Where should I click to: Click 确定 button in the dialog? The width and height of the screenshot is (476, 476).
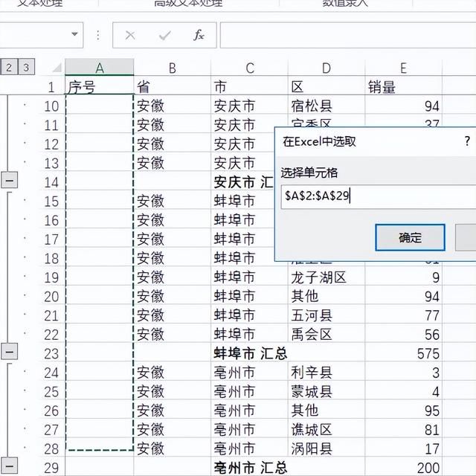point(410,238)
